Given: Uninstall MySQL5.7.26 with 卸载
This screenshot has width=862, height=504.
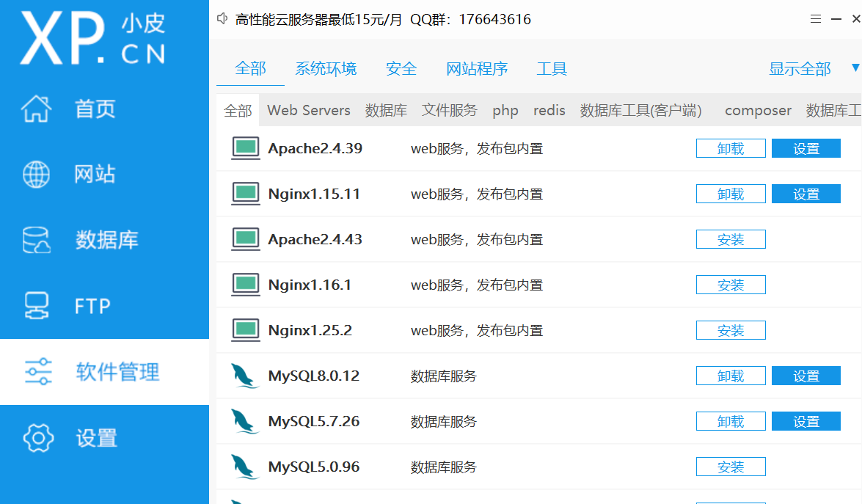Looking at the screenshot, I should click(x=731, y=422).
